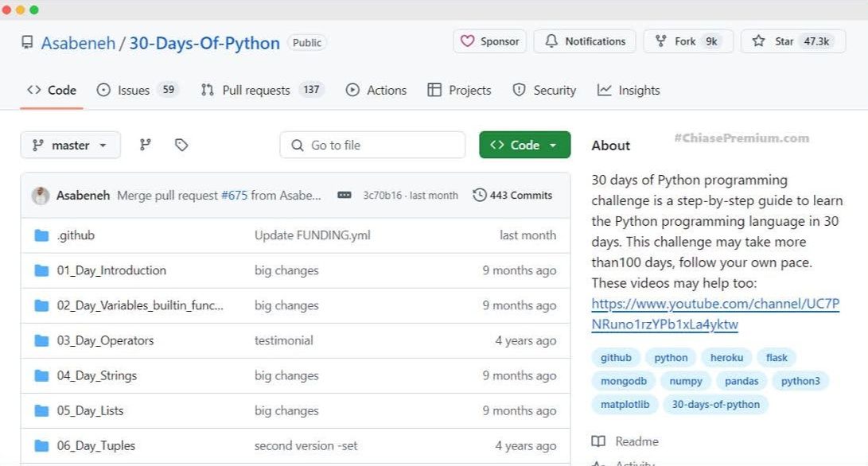Select the matplotlib topic tag
868x466 pixels.
[x=625, y=405]
